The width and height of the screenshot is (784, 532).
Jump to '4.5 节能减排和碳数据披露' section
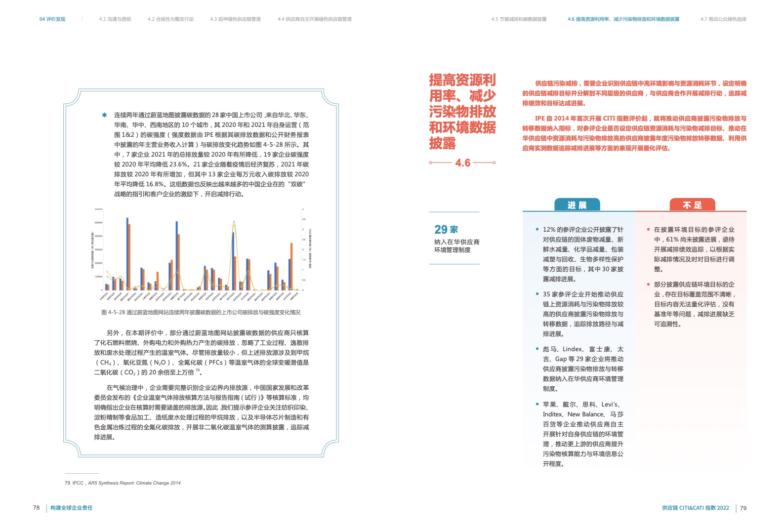point(519,19)
